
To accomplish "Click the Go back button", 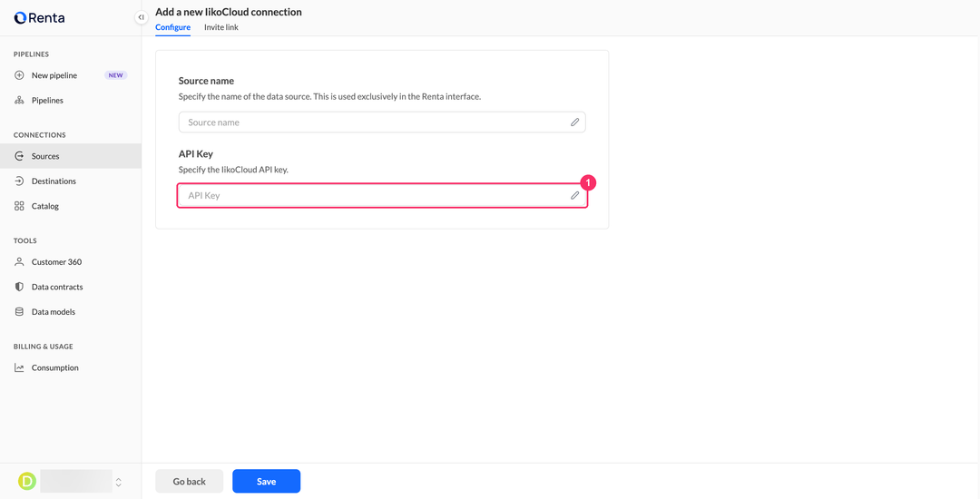I will 190,482.
